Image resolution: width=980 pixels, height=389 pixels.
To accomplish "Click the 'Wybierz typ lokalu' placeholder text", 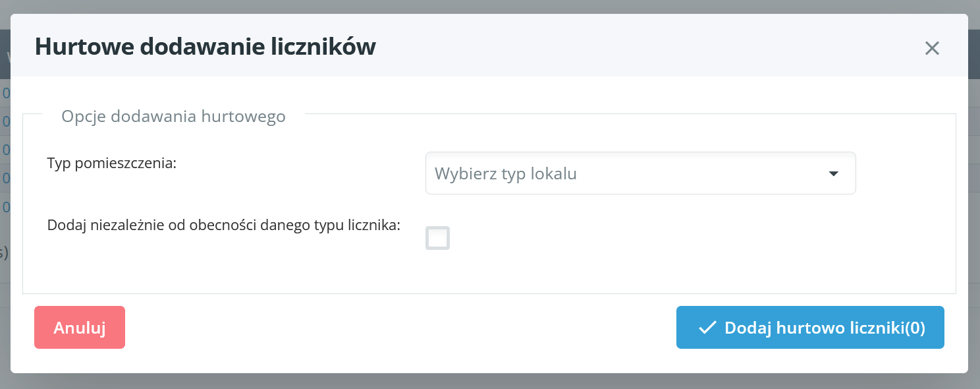I will (x=506, y=174).
